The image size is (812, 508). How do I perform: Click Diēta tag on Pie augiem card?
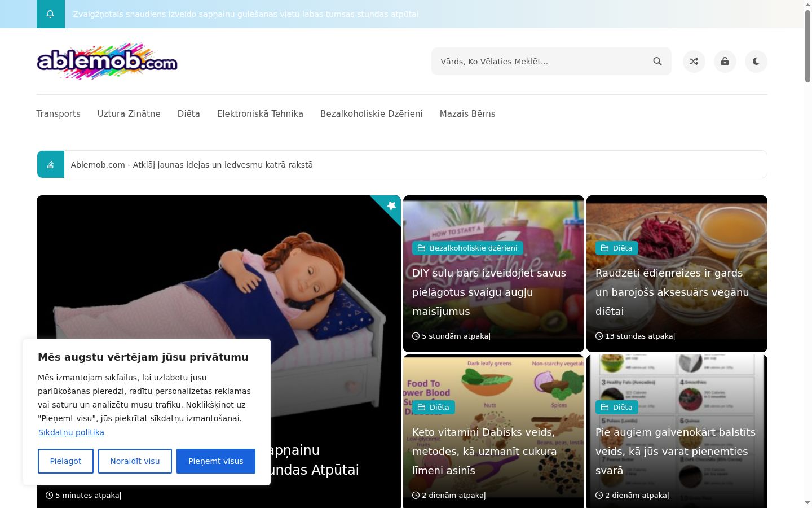click(x=616, y=407)
